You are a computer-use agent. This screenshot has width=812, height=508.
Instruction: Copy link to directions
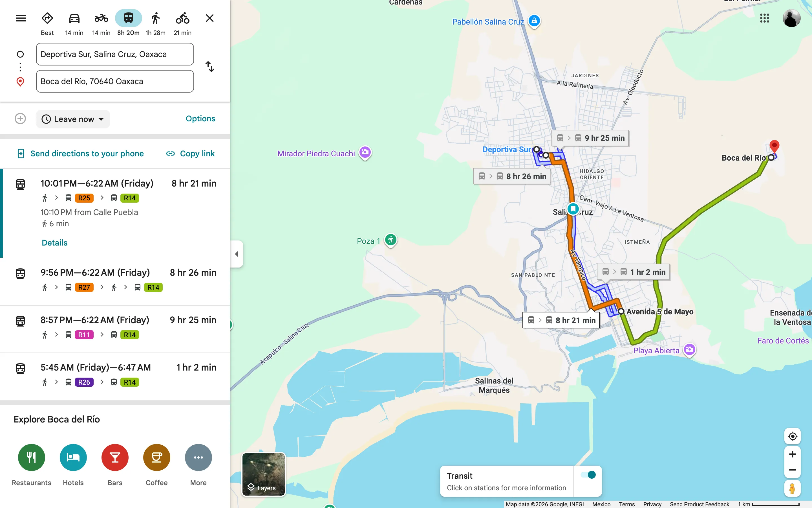(190, 154)
